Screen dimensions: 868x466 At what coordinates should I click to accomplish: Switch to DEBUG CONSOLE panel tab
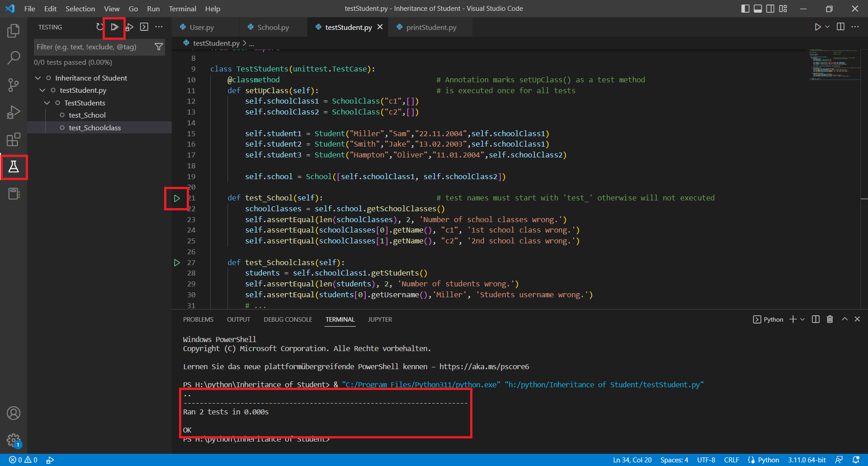[x=288, y=319]
